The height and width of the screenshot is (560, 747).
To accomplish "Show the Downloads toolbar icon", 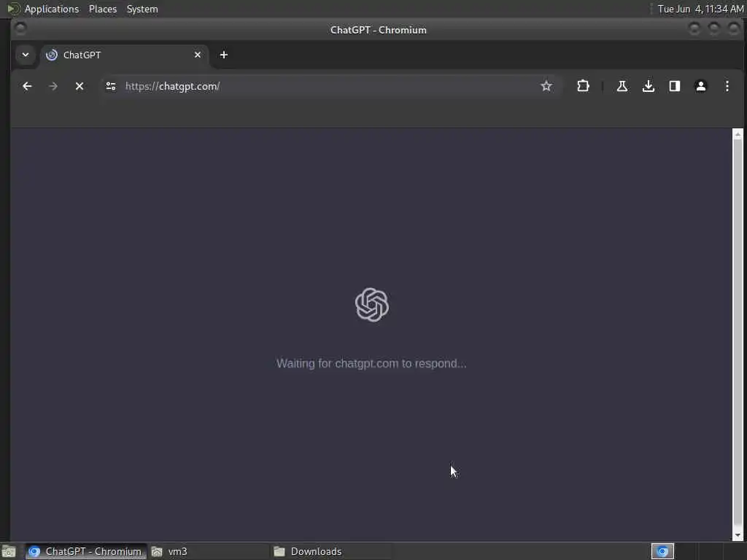I will (649, 86).
